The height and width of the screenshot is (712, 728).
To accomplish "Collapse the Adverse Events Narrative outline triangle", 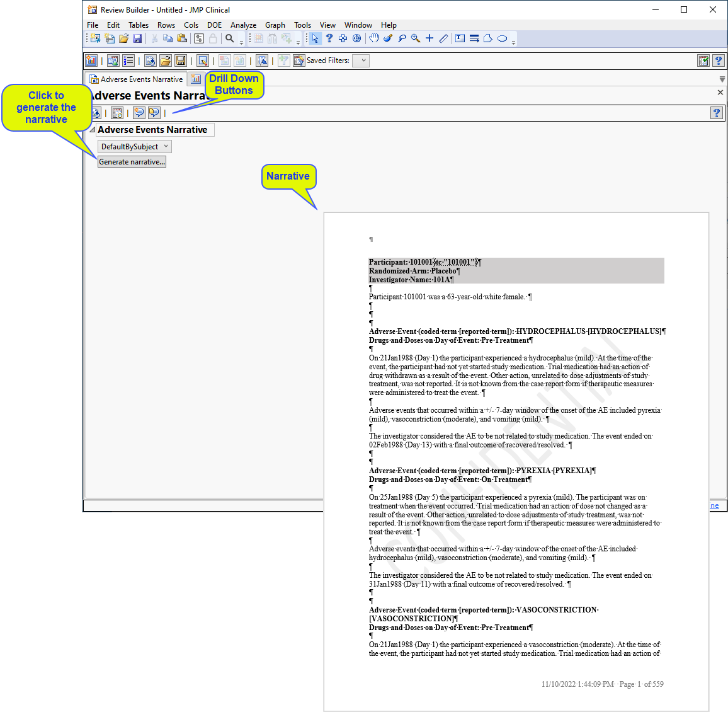I will [x=92, y=130].
